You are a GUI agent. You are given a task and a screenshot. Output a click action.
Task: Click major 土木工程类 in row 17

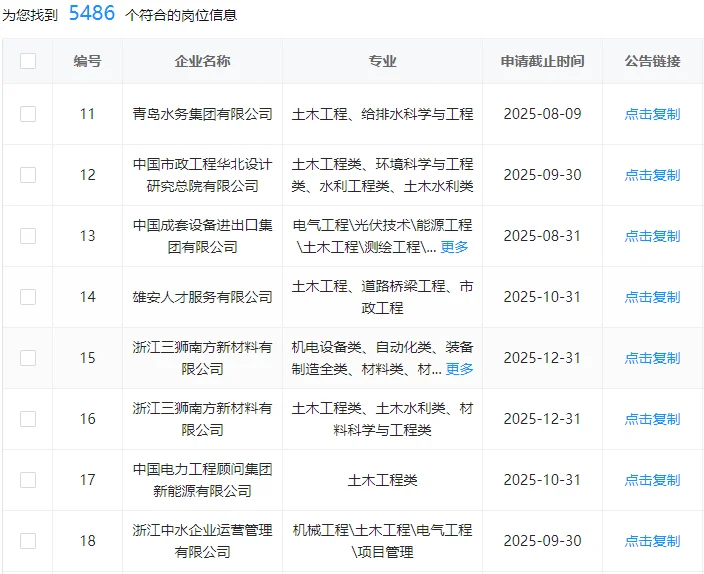tap(383, 481)
